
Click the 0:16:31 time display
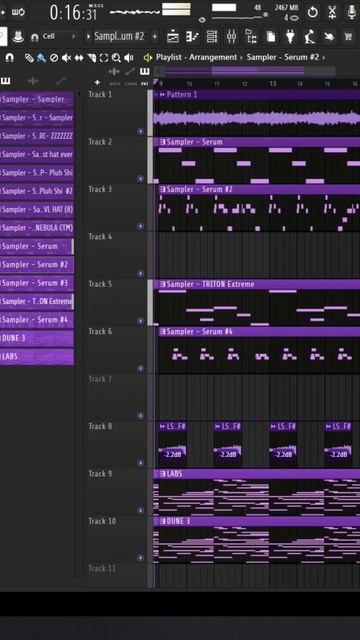(x=73, y=13)
